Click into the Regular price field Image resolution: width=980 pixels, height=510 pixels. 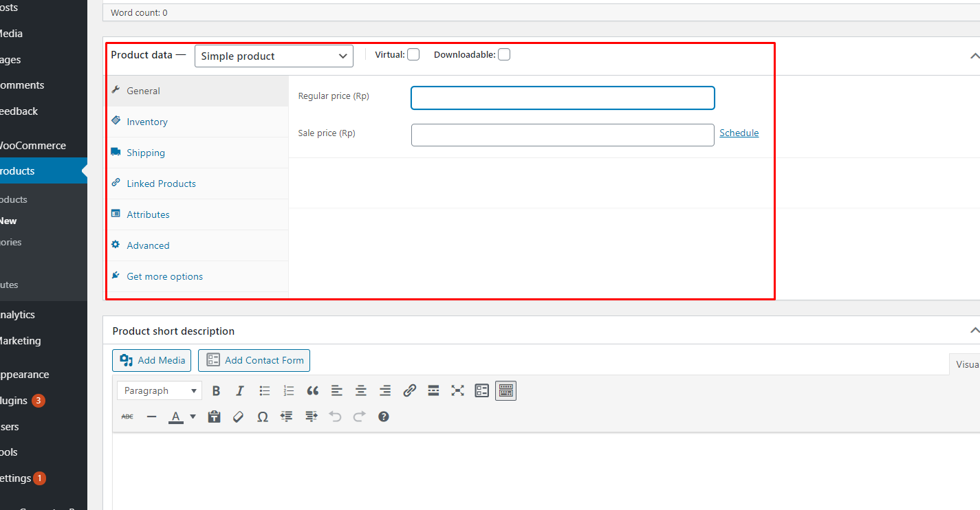(x=563, y=98)
